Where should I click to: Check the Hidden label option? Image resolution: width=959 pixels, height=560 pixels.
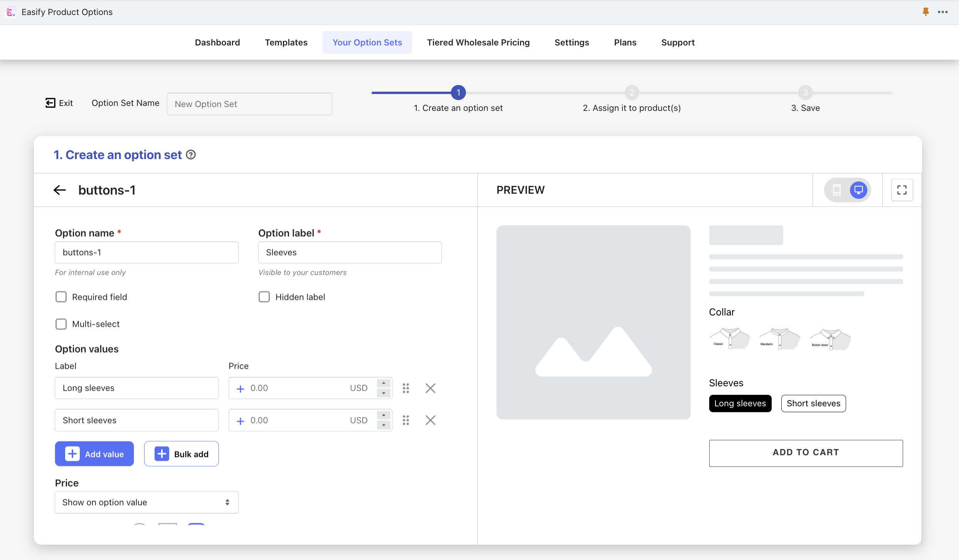264,297
